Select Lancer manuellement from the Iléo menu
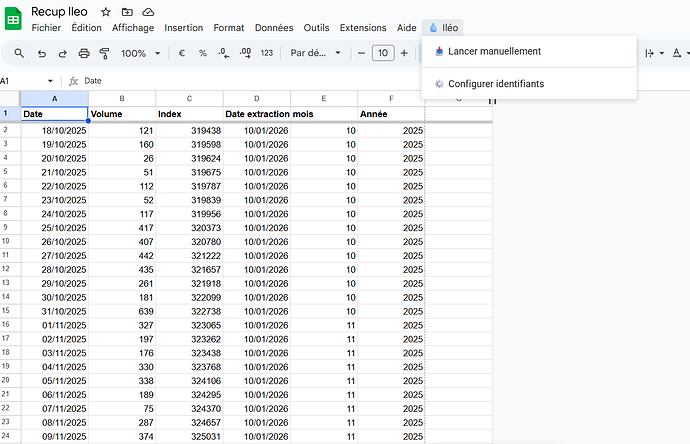Image resolution: width=690 pixels, height=444 pixels. tap(494, 51)
